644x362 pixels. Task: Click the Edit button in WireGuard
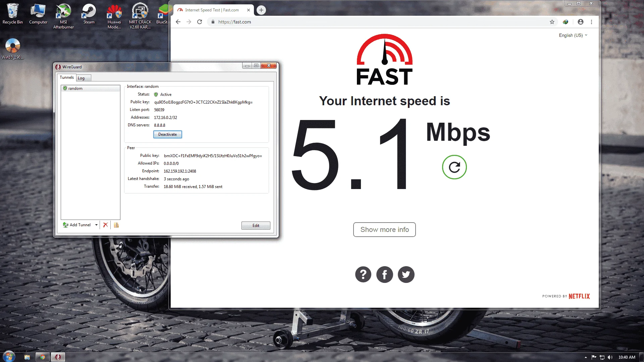[x=256, y=226]
